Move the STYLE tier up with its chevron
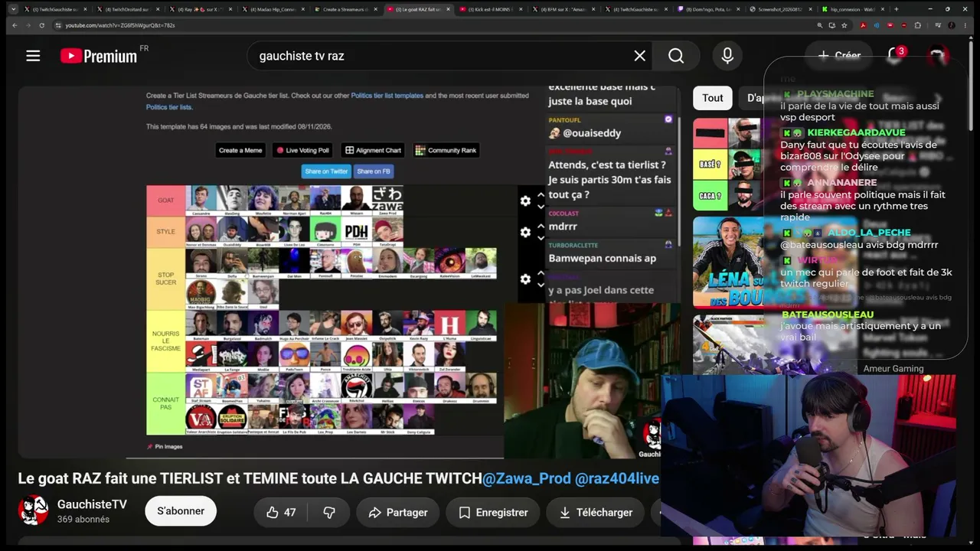Image resolution: width=980 pixels, height=551 pixels. (541, 226)
